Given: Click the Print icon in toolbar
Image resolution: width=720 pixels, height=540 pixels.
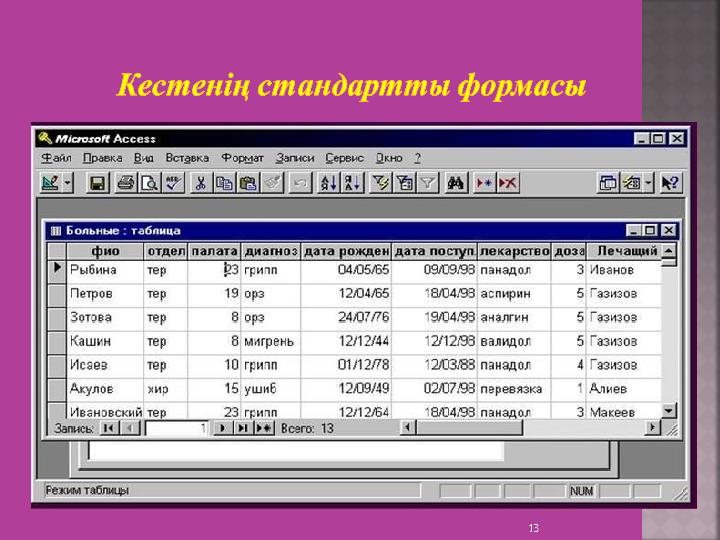Looking at the screenshot, I should click(126, 183).
